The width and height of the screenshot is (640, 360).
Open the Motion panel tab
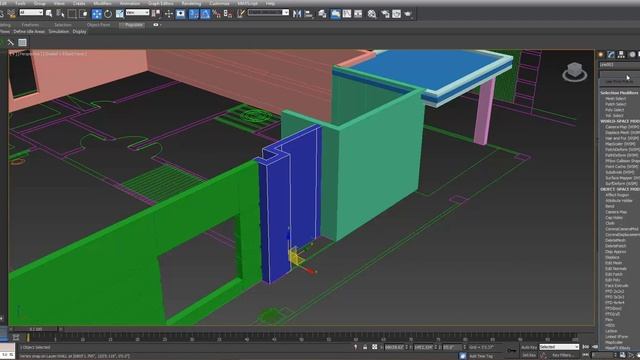(632, 54)
